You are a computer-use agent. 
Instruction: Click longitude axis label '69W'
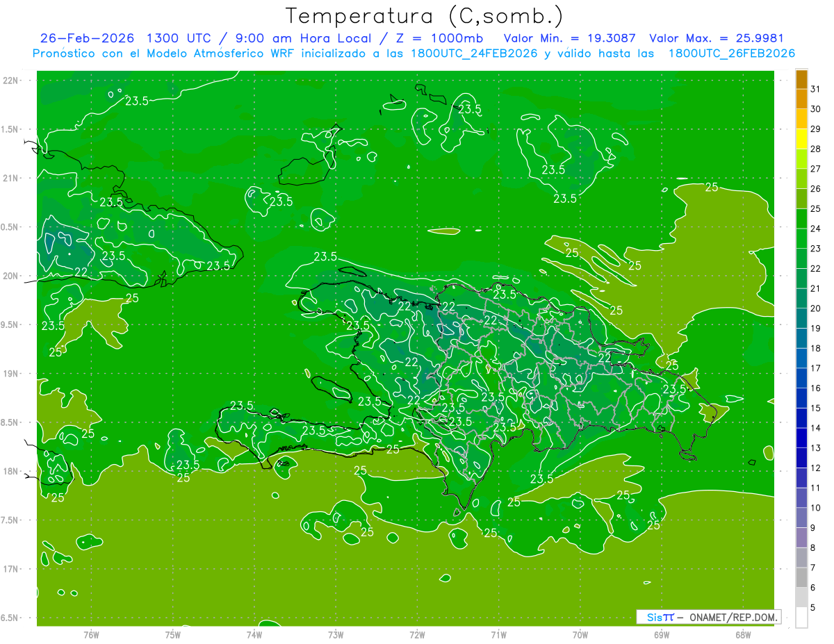click(x=661, y=635)
